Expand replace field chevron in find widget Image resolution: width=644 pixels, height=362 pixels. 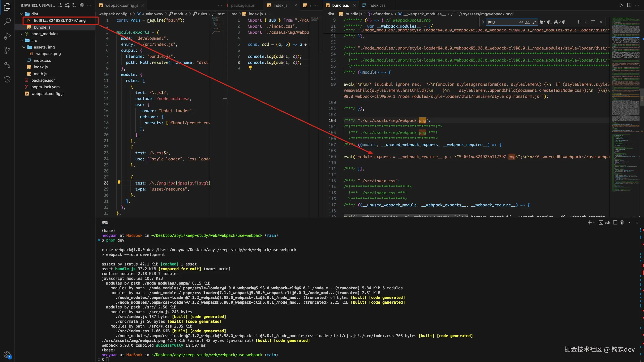click(x=483, y=22)
